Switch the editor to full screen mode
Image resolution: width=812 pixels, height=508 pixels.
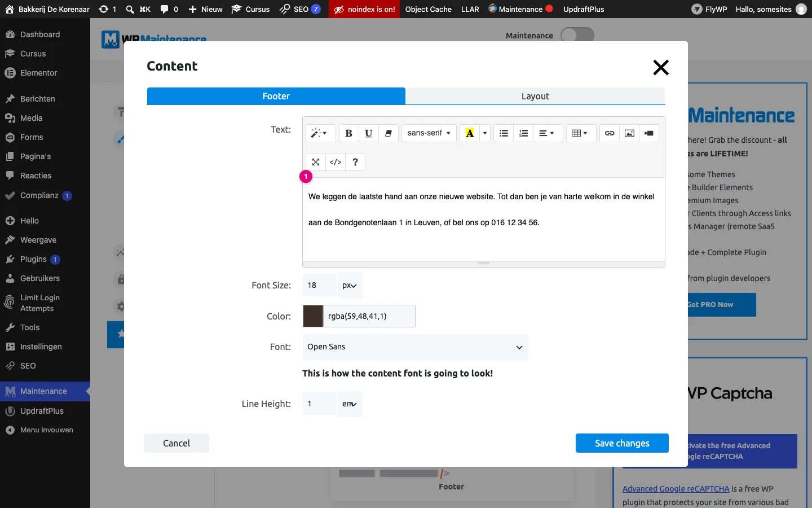pyautogui.click(x=316, y=162)
